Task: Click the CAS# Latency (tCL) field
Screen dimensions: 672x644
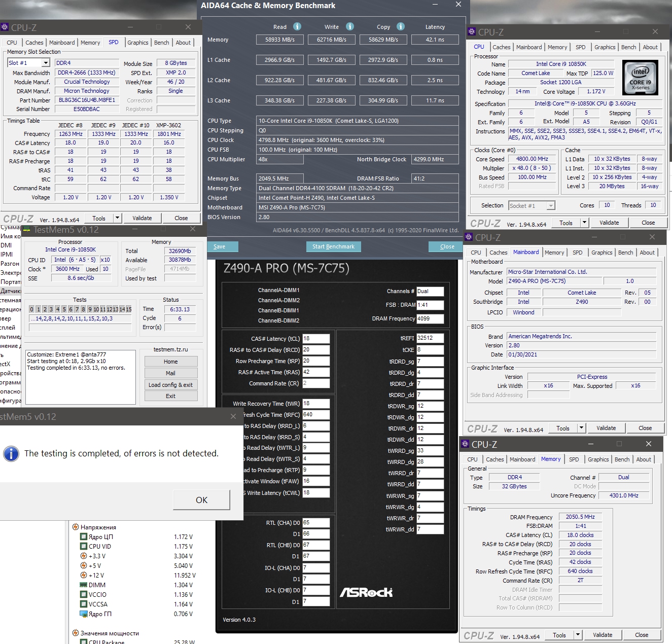Action: pyautogui.click(x=316, y=339)
